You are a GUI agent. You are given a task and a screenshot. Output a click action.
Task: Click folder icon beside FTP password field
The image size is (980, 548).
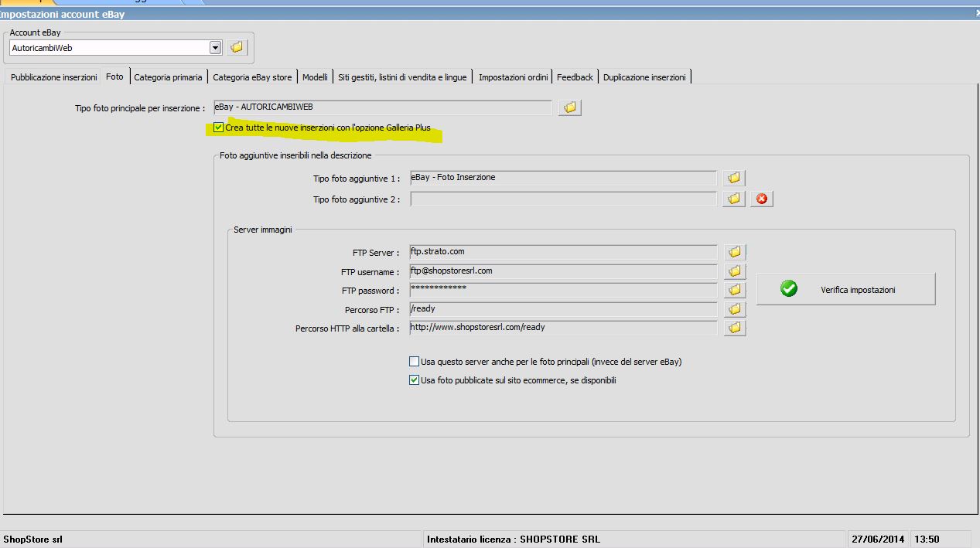click(735, 290)
